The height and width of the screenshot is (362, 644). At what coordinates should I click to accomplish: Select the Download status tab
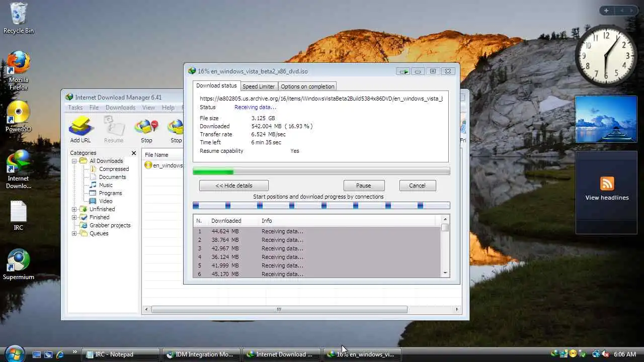pyautogui.click(x=216, y=86)
